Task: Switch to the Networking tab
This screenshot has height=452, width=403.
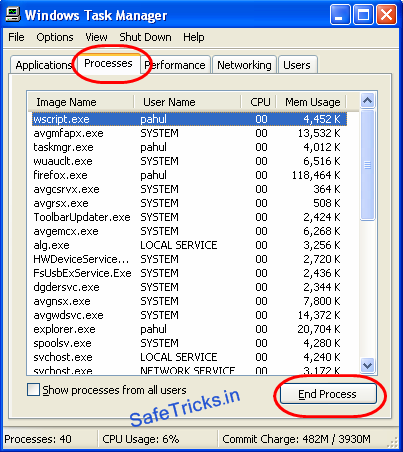Action: point(244,65)
